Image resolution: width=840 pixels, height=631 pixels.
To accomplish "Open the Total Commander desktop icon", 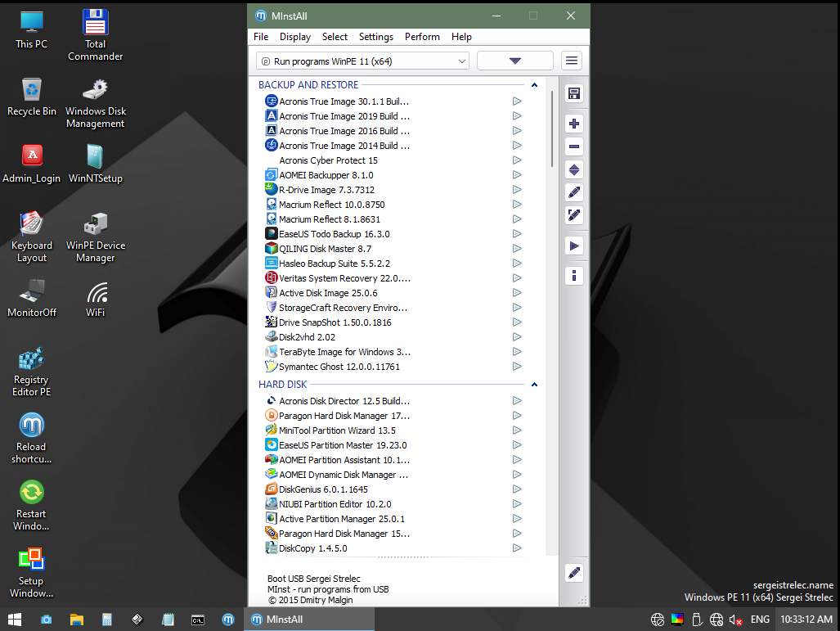I will tap(96, 35).
